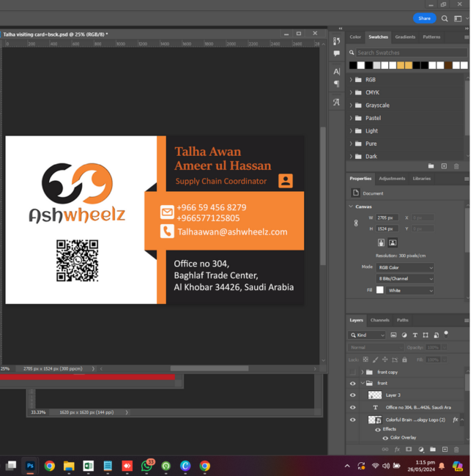476x476 pixels.
Task: Click new adjustment layer icon at bottom
Action: click(x=421, y=450)
